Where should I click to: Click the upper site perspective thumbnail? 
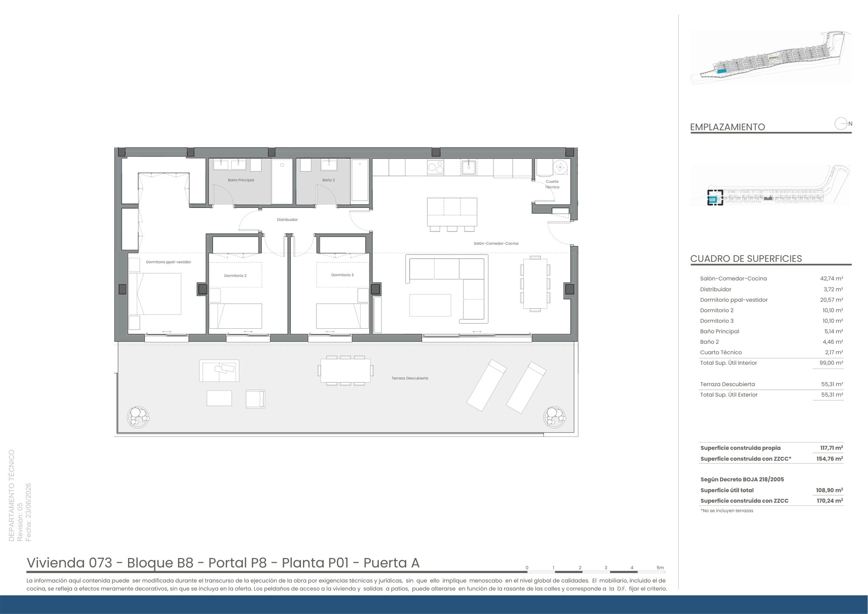click(x=771, y=57)
